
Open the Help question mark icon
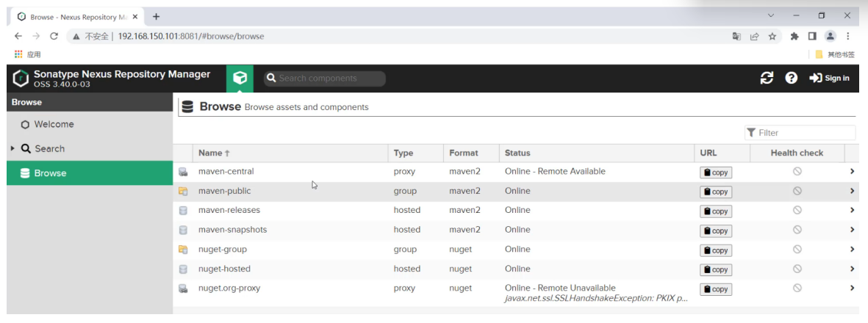(792, 78)
